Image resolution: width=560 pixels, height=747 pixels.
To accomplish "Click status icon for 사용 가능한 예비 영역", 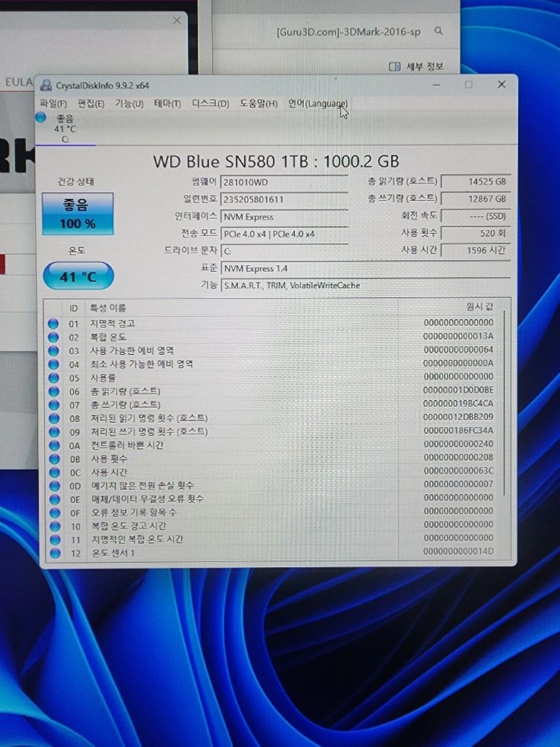I will click(x=53, y=351).
